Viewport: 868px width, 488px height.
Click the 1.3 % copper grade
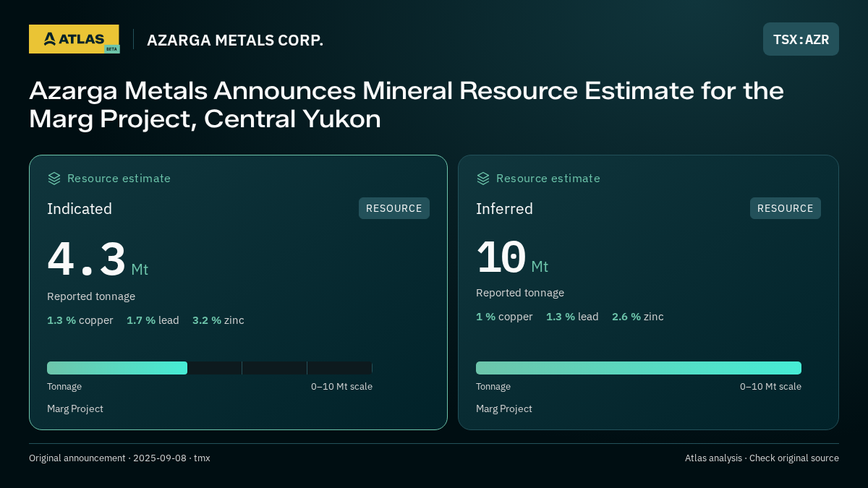[x=80, y=320]
